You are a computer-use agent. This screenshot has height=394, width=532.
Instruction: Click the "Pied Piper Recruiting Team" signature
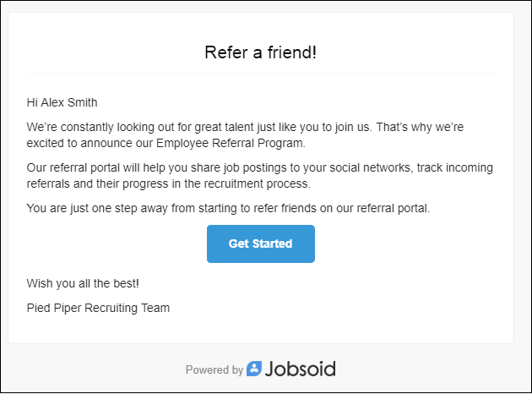pos(98,308)
